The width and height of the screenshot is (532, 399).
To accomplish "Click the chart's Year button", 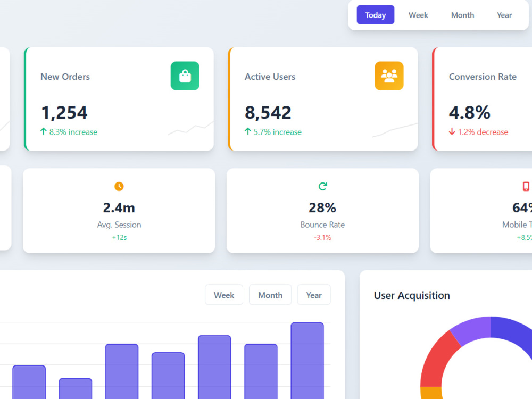I will point(314,295).
